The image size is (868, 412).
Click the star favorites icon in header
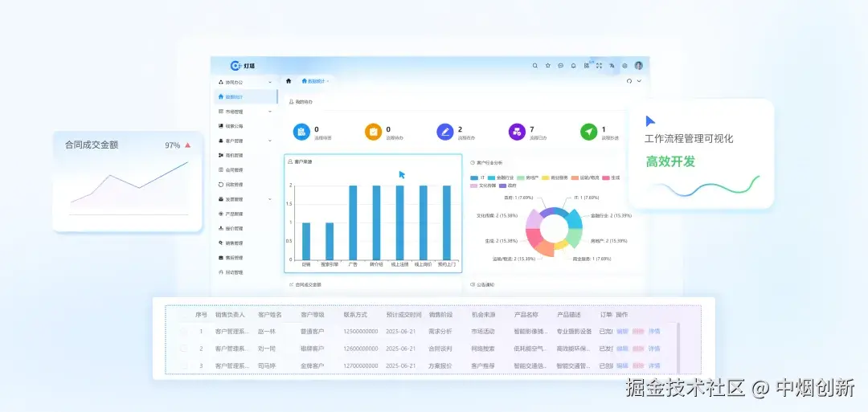point(547,65)
